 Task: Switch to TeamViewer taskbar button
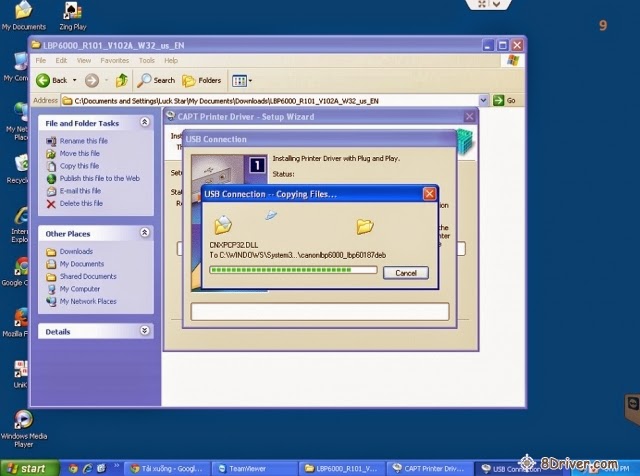[x=254, y=469]
